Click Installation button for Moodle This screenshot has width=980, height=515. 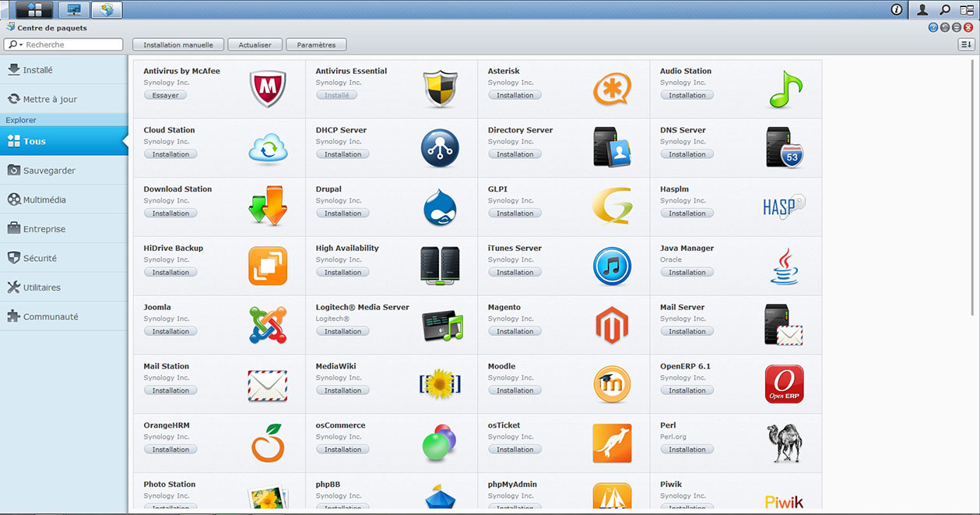pyautogui.click(x=515, y=390)
